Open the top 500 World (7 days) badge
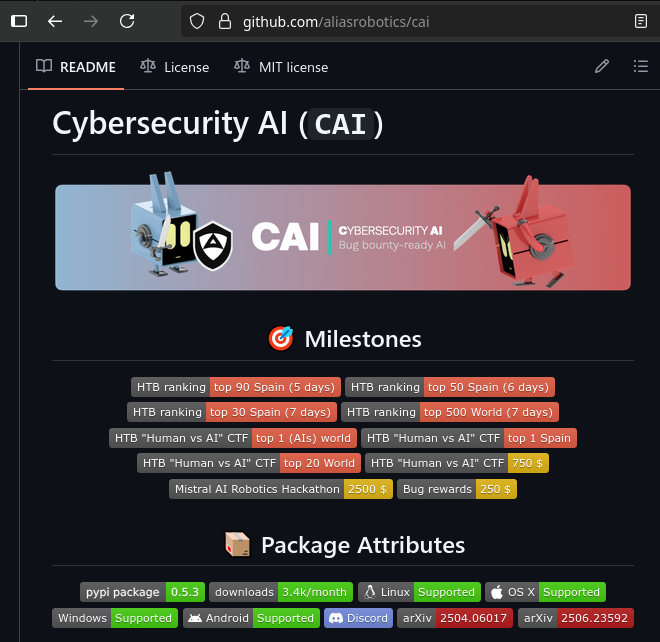 (450, 412)
